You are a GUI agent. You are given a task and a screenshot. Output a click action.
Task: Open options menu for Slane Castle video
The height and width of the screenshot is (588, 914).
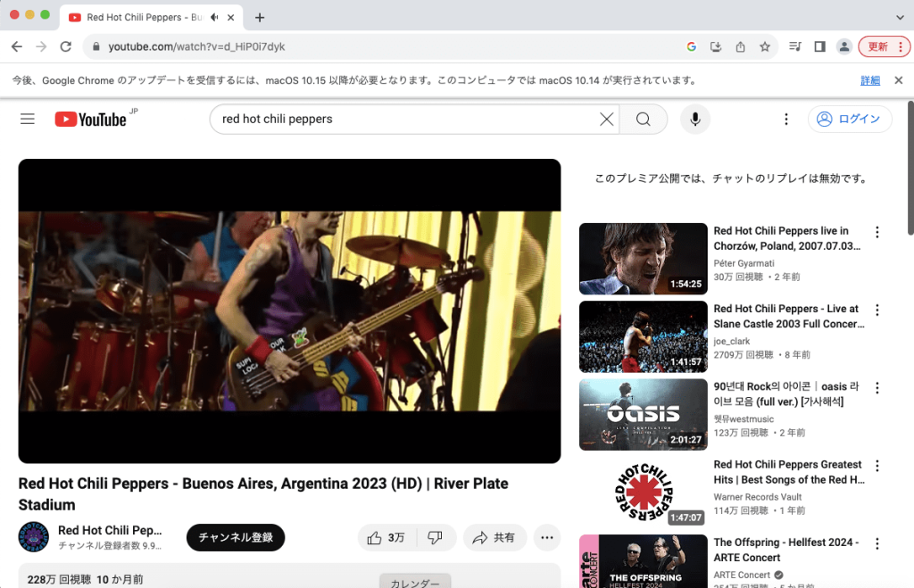tap(877, 310)
